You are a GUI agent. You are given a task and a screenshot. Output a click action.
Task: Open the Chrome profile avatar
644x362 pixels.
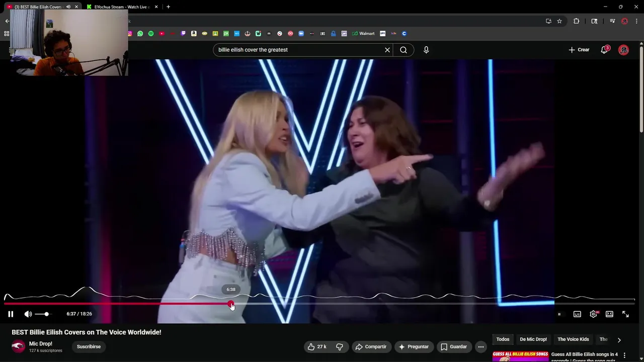[624, 21]
